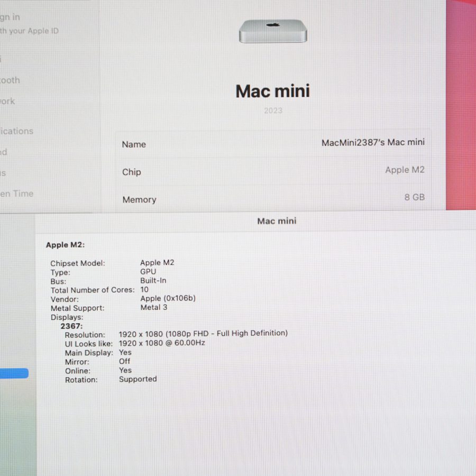Click the Total Number of Cores: label
The image size is (476, 476).
tap(93, 290)
